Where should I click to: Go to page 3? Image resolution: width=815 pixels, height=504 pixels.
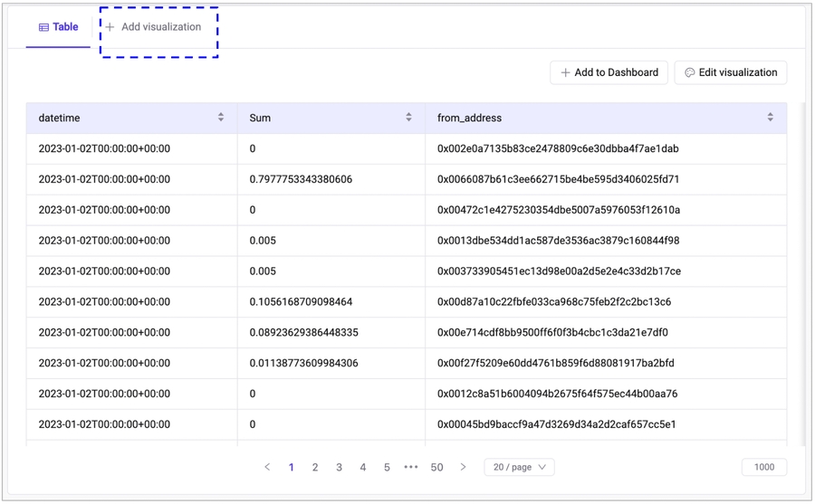[339, 467]
